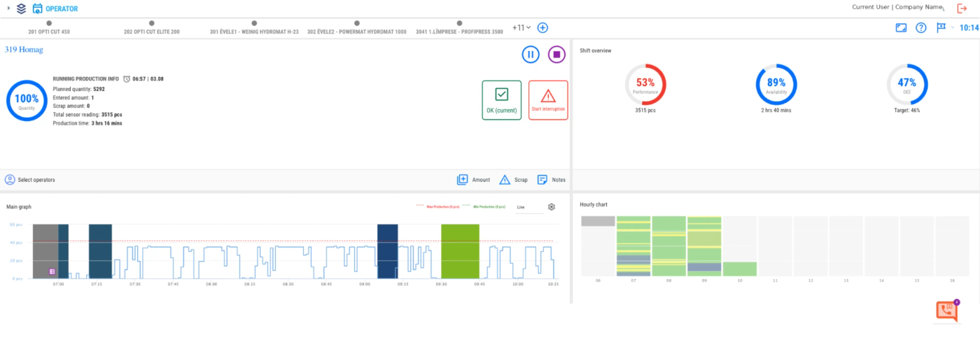The width and height of the screenshot is (980, 338).
Task: Switch to 202 OPTI CUT ELITE 200 machine
Action: coord(152,28)
